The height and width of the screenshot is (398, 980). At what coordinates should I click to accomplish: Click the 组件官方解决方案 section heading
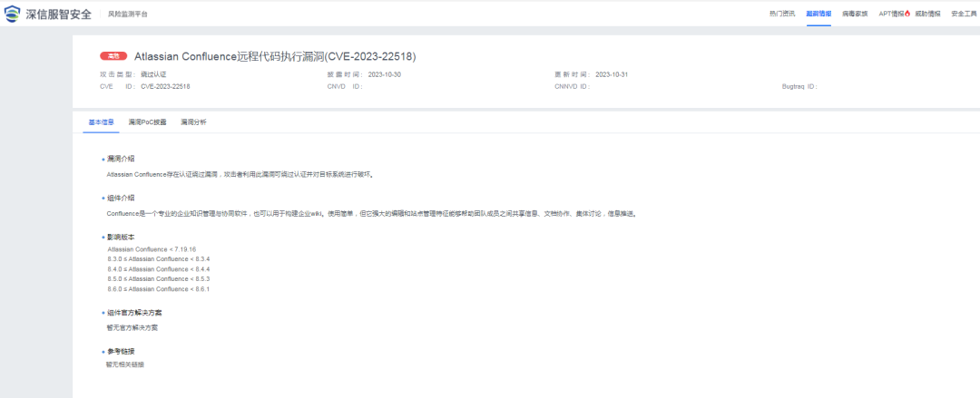(x=134, y=313)
